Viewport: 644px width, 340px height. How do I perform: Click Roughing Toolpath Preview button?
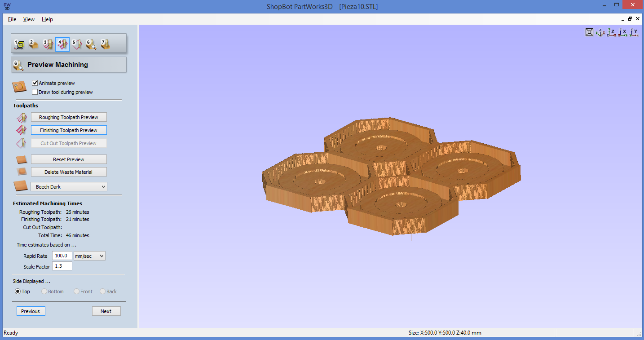(x=69, y=117)
